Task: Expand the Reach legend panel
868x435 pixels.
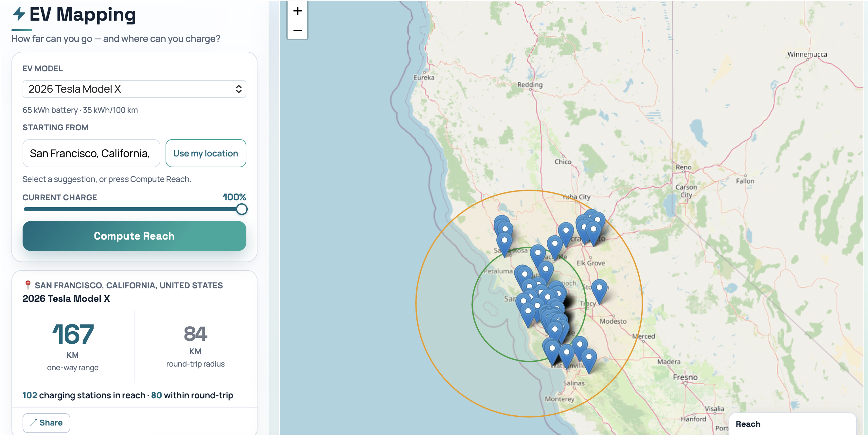Action: click(x=747, y=424)
